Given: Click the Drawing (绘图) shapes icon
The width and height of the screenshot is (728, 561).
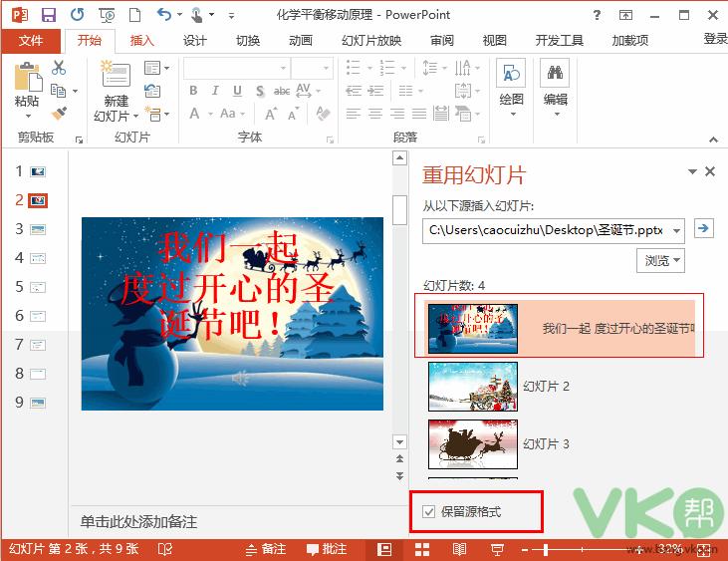Looking at the screenshot, I should (x=511, y=73).
